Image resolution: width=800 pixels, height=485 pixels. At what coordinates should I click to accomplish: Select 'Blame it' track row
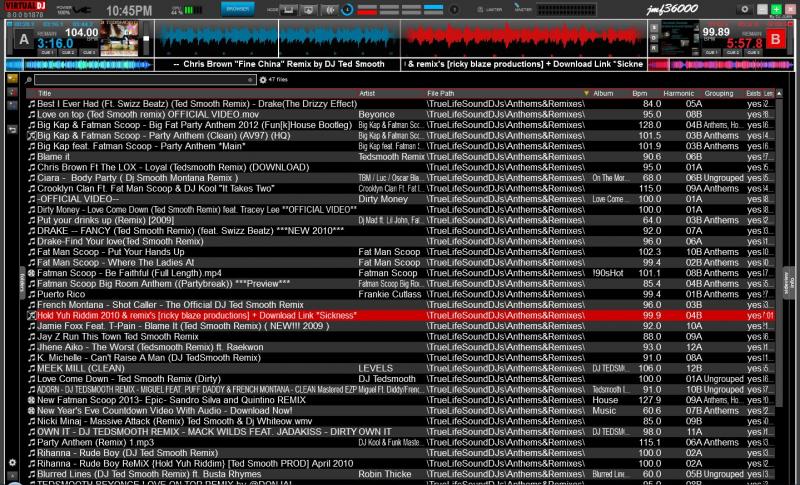(401, 157)
